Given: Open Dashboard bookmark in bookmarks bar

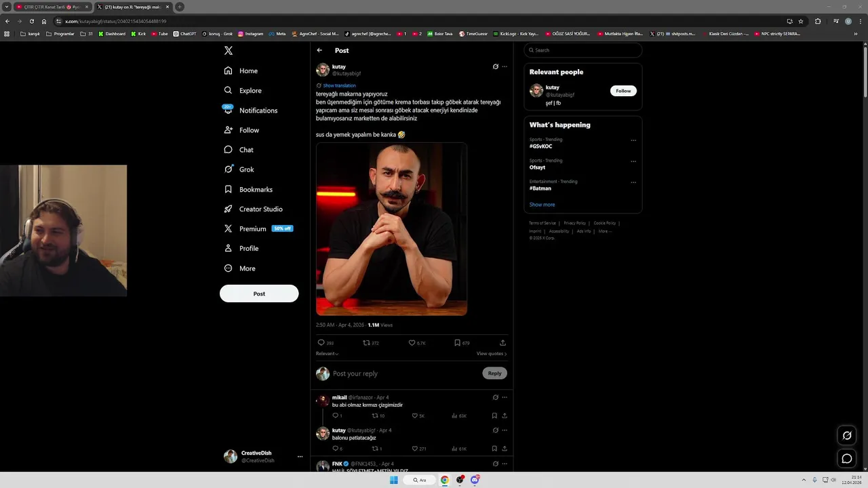Looking at the screenshot, I should 112,34.
